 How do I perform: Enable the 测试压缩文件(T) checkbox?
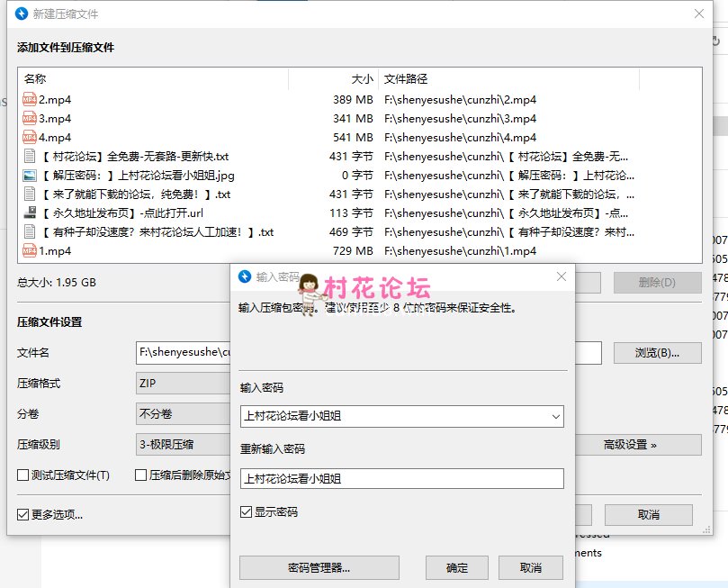pyautogui.click(x=23, y=475)
